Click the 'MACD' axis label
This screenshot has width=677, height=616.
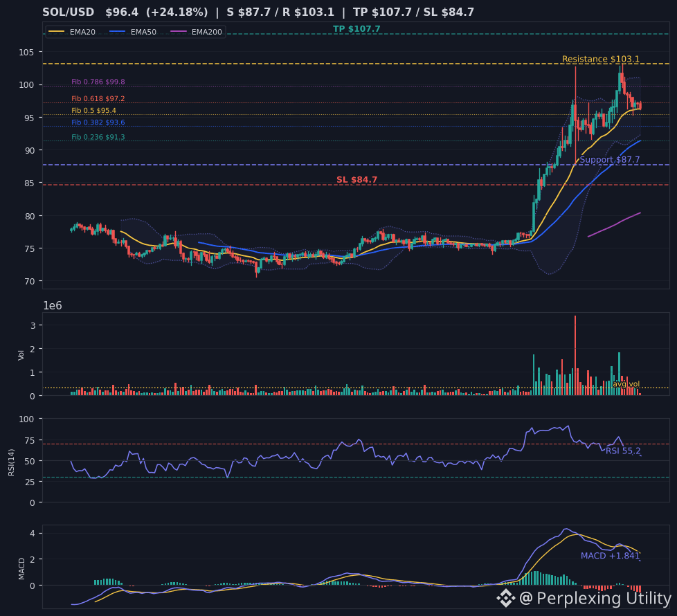click(x=21, y=568)
